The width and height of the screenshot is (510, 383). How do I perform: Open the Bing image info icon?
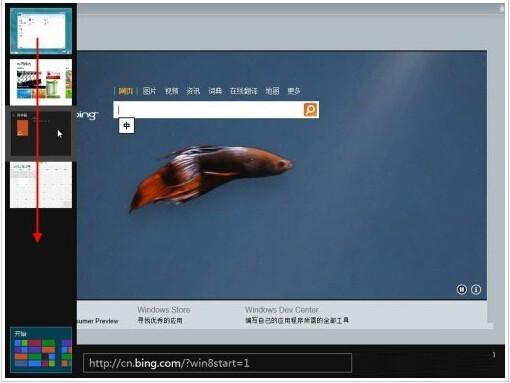coord(476,289)
